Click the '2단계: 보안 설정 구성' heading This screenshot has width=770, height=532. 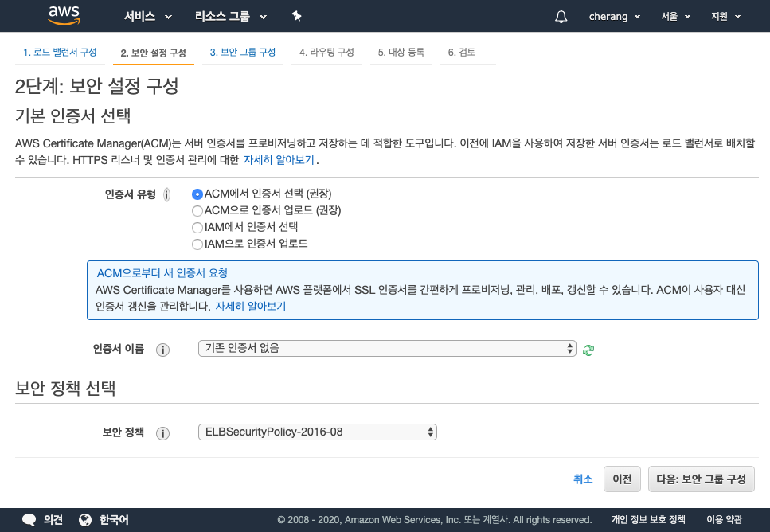click(96, 87)
